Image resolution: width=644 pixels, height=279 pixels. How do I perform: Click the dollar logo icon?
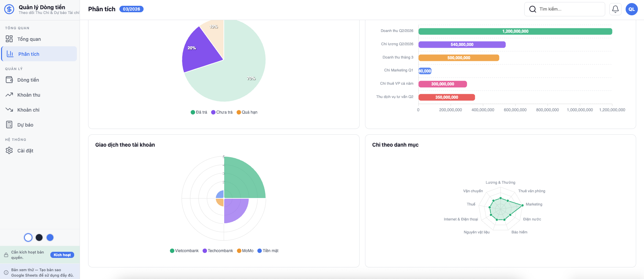9,9
